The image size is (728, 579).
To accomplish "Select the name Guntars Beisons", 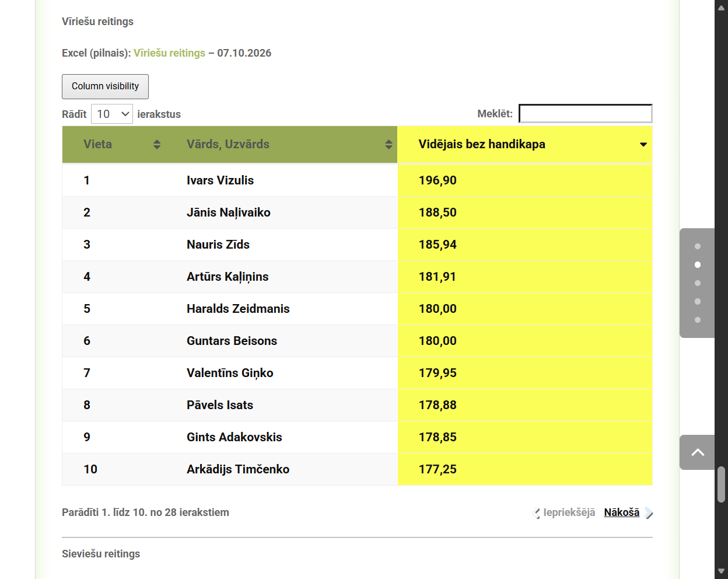I will pos(232,341).
